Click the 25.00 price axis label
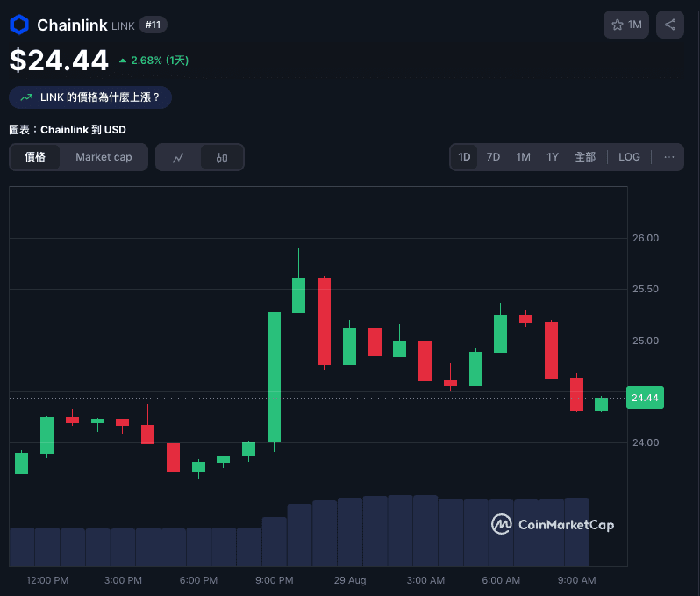The image size is (700, 596). click(x=645, y=341)
